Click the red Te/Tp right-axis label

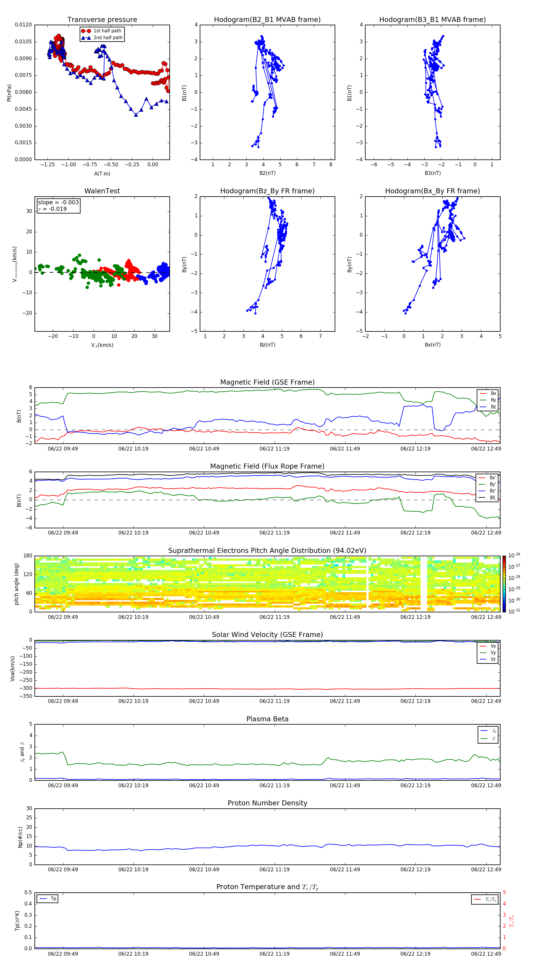click(x=512, y=921)
